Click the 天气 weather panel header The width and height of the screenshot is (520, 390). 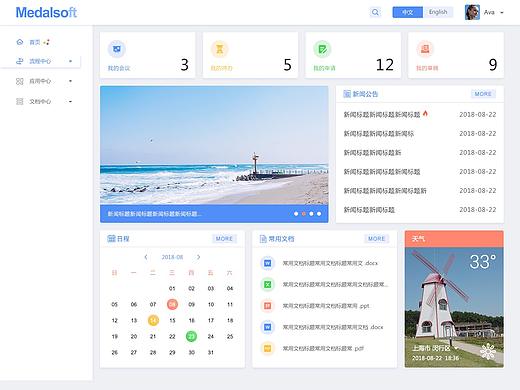pos(454,239)
